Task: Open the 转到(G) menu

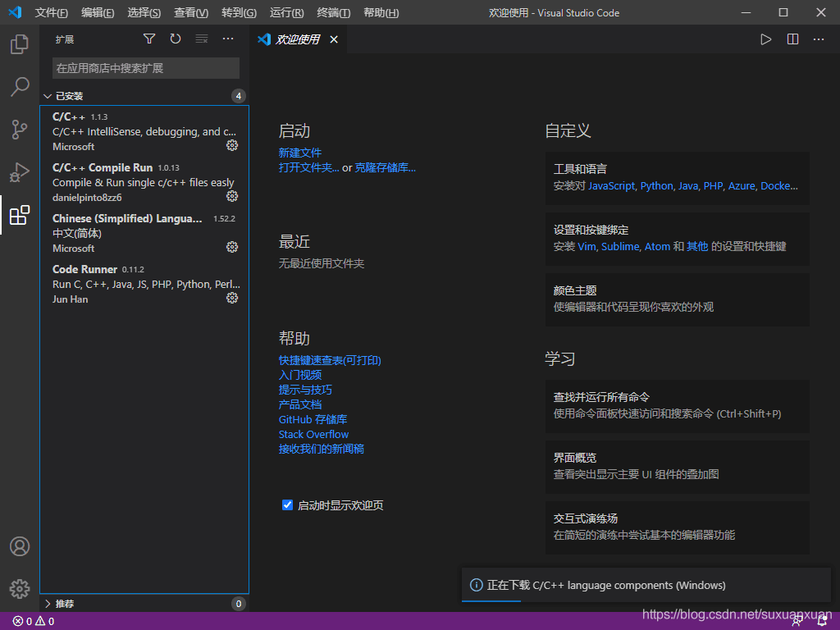Action: (x=239, y=12)
